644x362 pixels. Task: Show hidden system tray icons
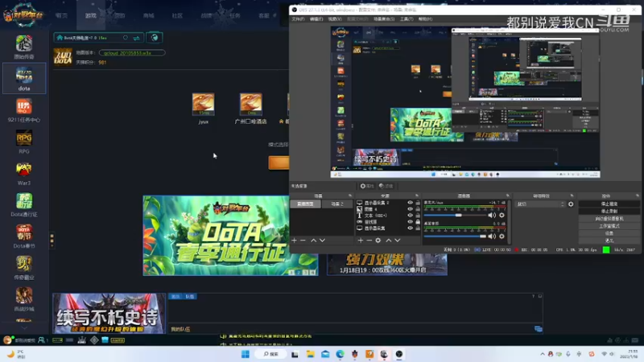coord(542,354)
